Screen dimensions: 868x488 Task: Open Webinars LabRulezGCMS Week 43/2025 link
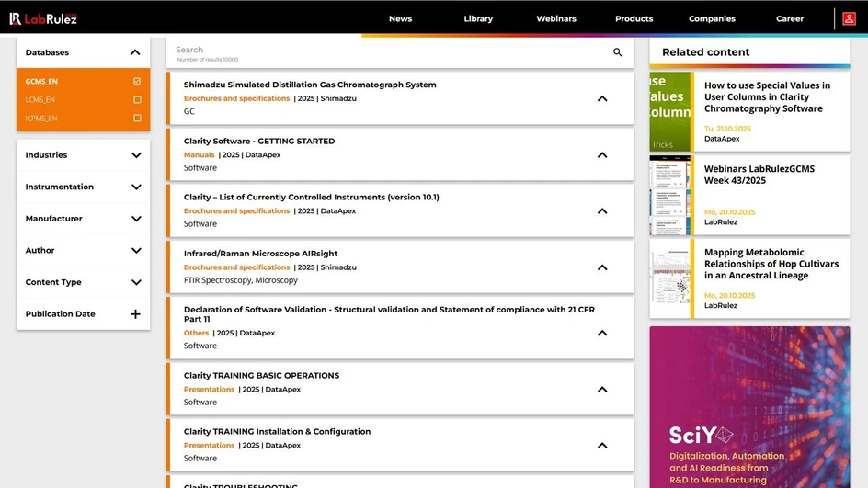click(x=759, y=175)
